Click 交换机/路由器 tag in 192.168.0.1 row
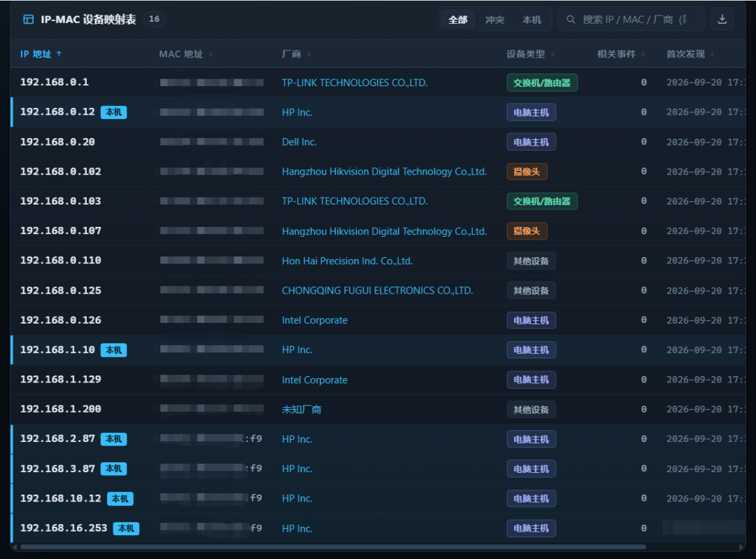 542,83
